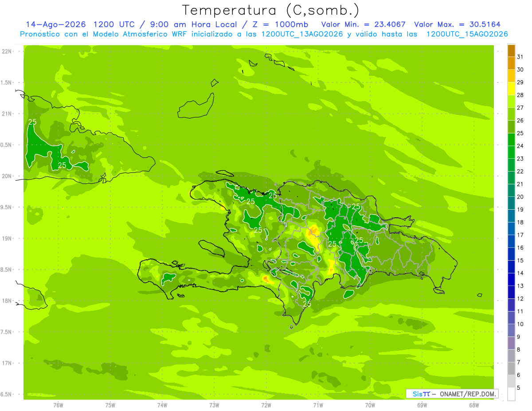This screenshot has width=532, height=411.
Task: Click the "17N" latitude label
Action: (x=7, y=363)
